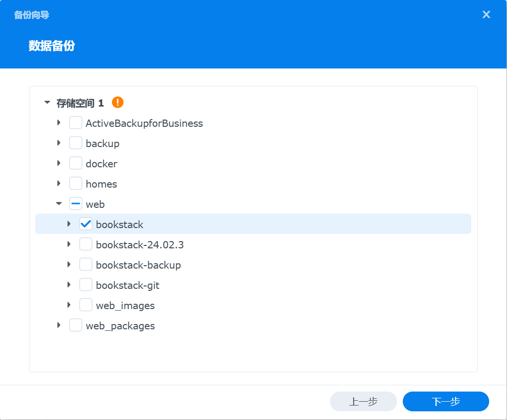Expand the homes folder contents
507x420 pixels.
[58, 183]
